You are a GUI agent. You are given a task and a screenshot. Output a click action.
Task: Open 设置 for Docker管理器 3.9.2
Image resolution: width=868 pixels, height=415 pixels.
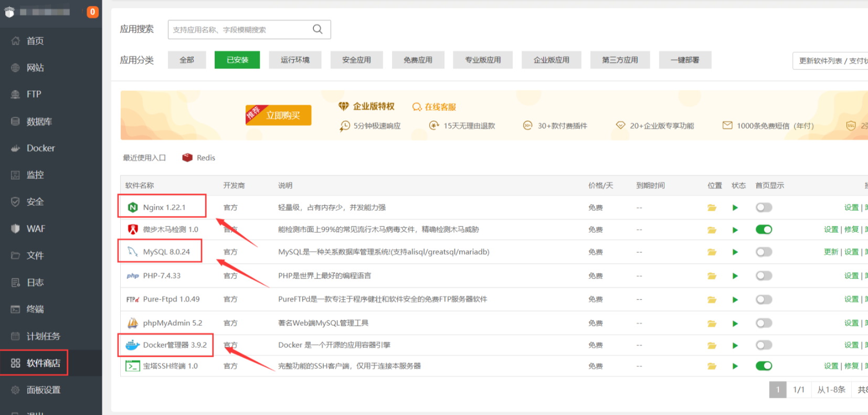(851, 345)
